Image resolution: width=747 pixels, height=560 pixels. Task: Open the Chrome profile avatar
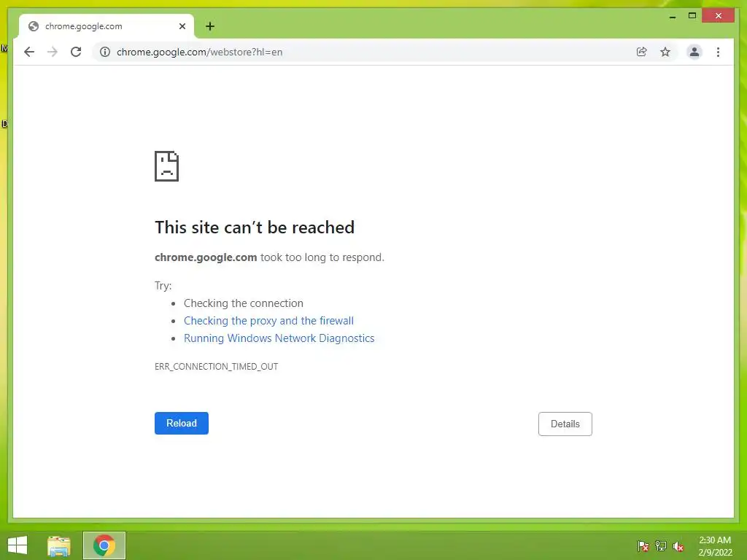[694, 52]
